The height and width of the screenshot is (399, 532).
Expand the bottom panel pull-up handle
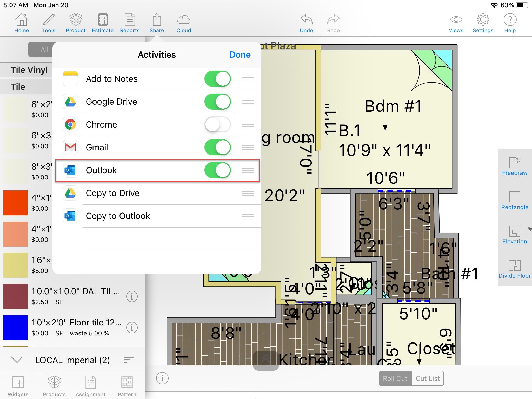point(266,360)
